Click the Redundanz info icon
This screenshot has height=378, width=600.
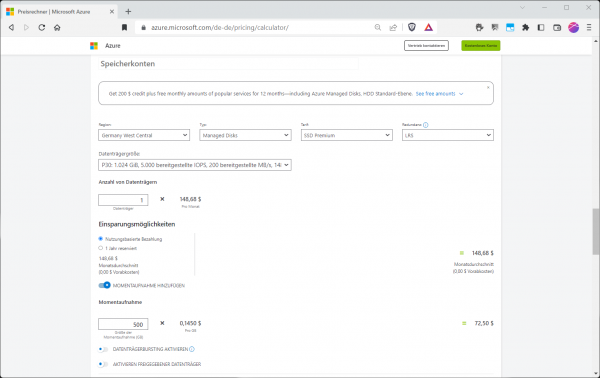click(426, 125)
